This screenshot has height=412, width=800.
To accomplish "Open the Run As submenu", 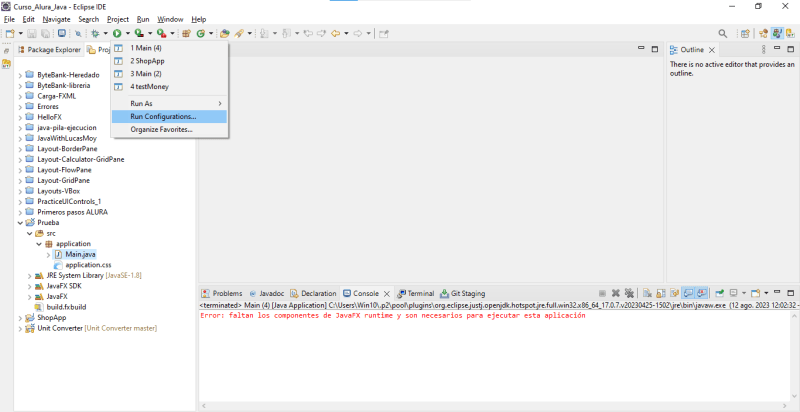I will coord(169,104).
